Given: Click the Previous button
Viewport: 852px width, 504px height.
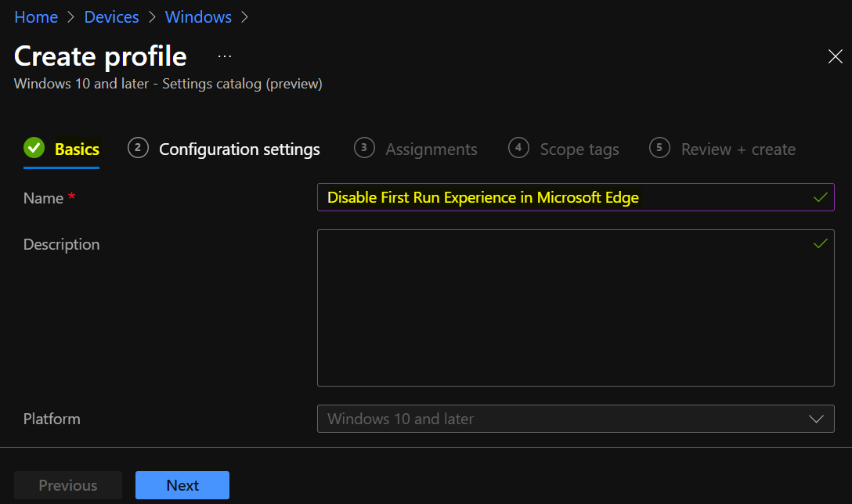Looking at the screenshot, I should (67, 485).
